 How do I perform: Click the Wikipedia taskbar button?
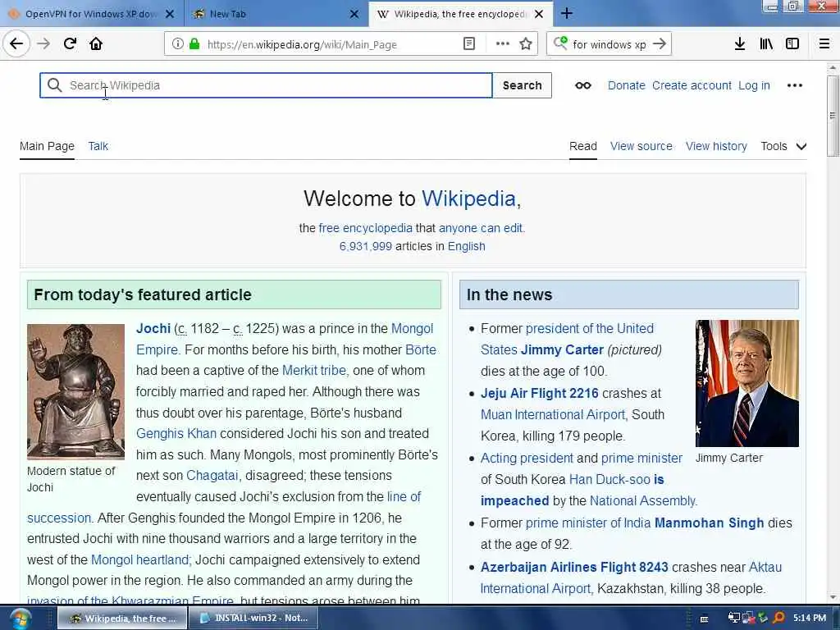(123, 619)
